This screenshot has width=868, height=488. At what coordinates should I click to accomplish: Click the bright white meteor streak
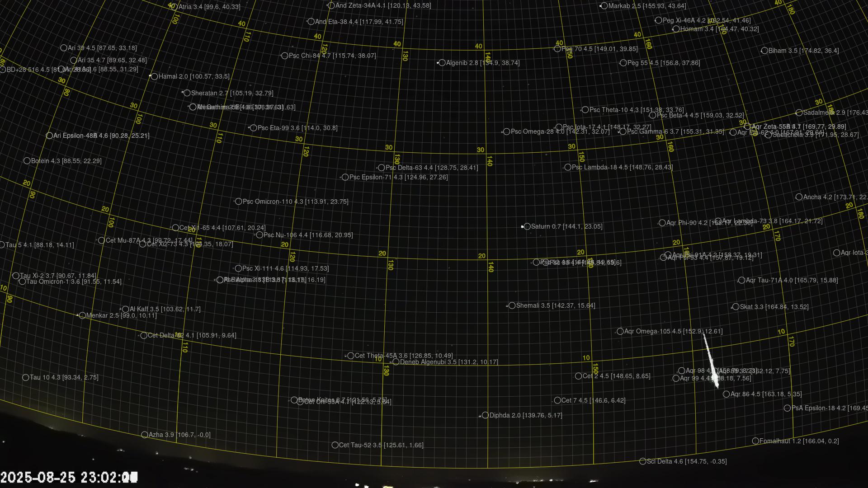(x=710, y=360)
